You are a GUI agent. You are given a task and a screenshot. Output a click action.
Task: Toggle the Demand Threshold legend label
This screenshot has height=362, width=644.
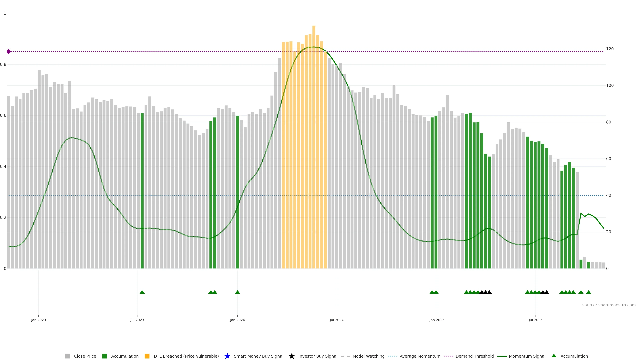click(x=474, y=356)
